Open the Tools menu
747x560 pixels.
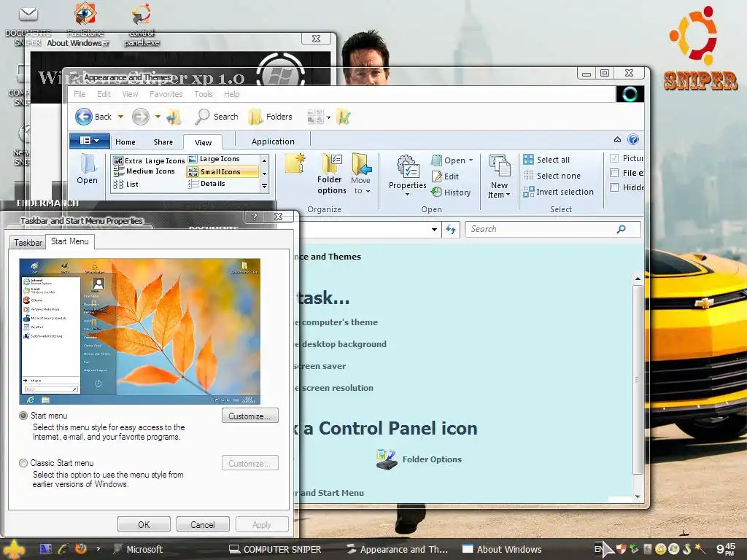click(203, 94)
